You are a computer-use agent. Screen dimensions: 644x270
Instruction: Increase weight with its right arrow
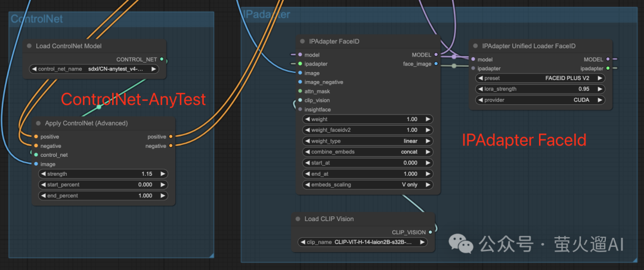pyautogui.click(x=428, y=119)
